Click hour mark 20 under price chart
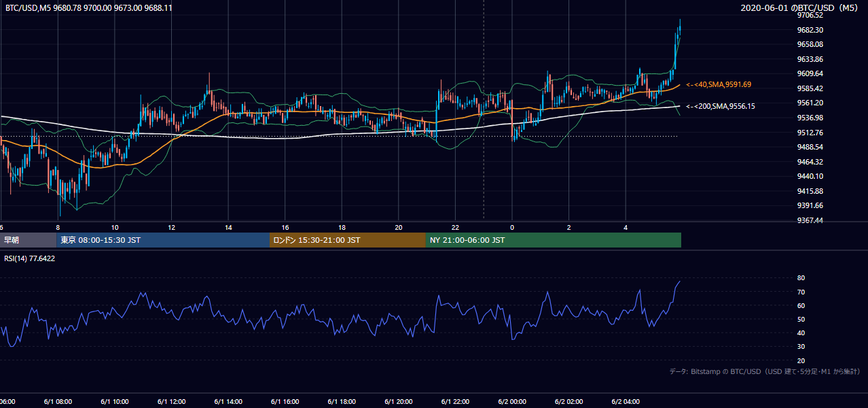 399,227
